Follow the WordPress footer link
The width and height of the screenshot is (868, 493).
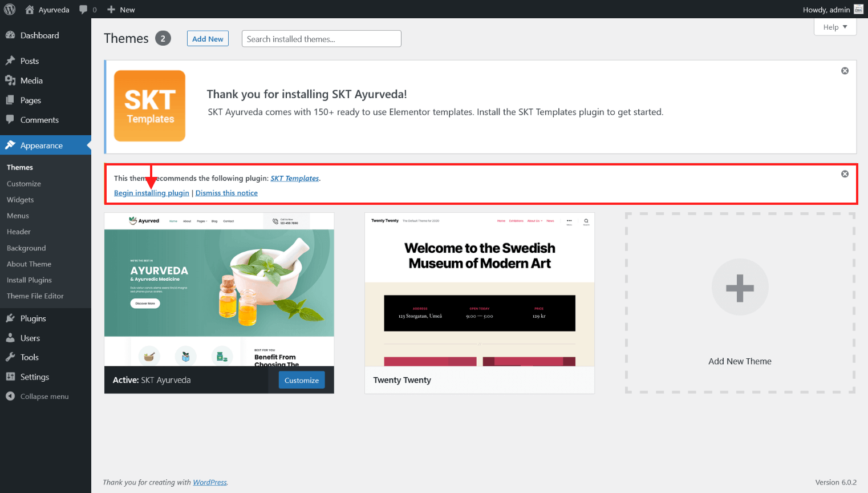click(210, 482)
